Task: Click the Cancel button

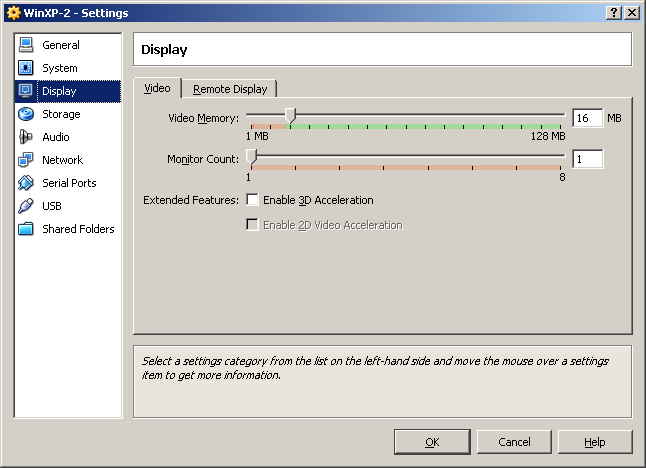Action: coord(514,442)
